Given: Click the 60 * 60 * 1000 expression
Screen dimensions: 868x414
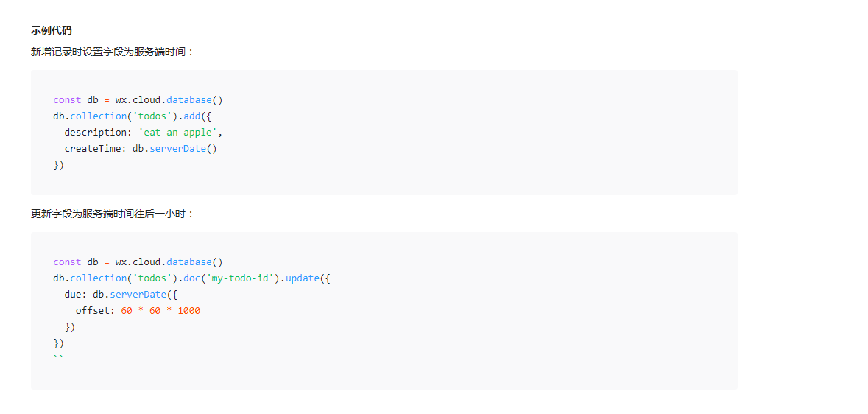Looking at the screenshot, I should tap(160, 310).
